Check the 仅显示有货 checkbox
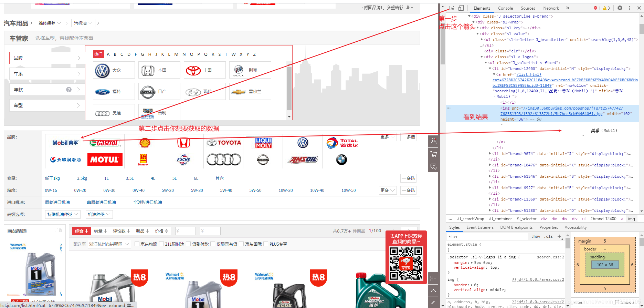This screenshot has height=308, width=644. (x=213, y=244)
